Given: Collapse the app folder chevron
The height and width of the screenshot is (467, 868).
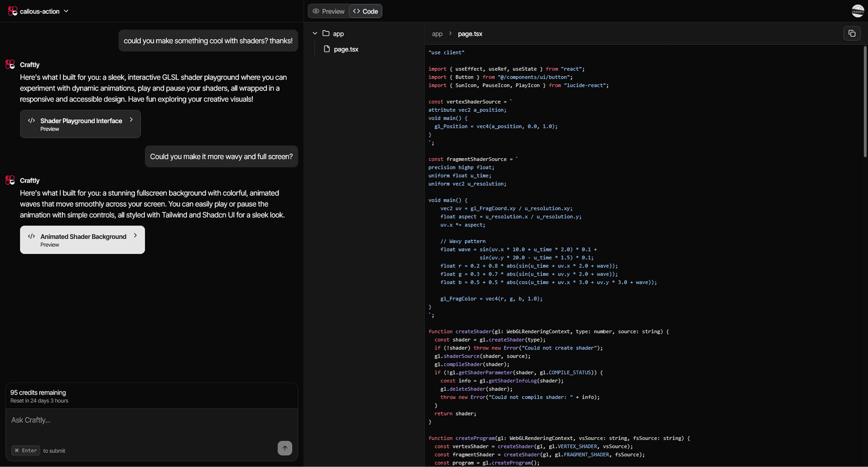Looking at the screenshot, I should [315, 33].
